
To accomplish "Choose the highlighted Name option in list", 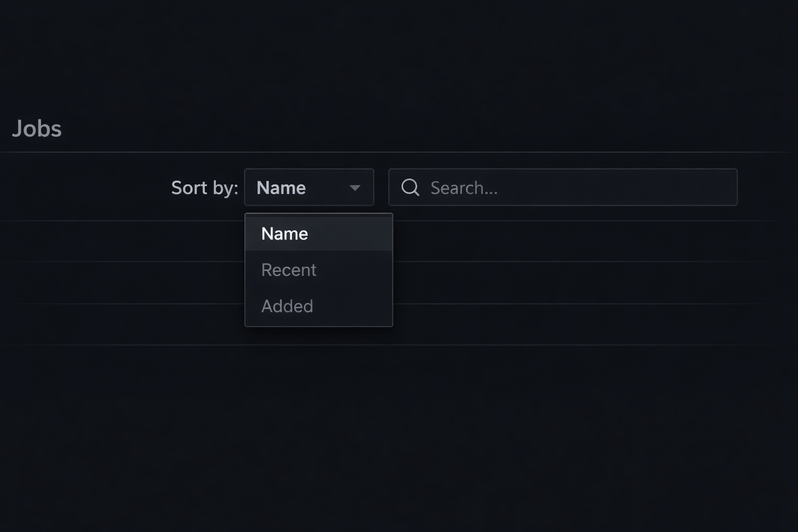I will click(285, 234).
